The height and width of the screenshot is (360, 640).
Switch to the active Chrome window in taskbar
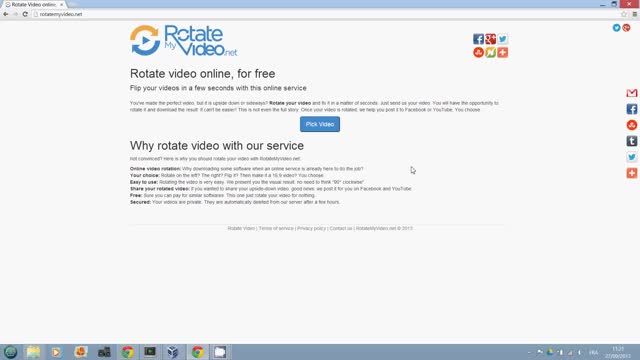(x=198, y=352)
